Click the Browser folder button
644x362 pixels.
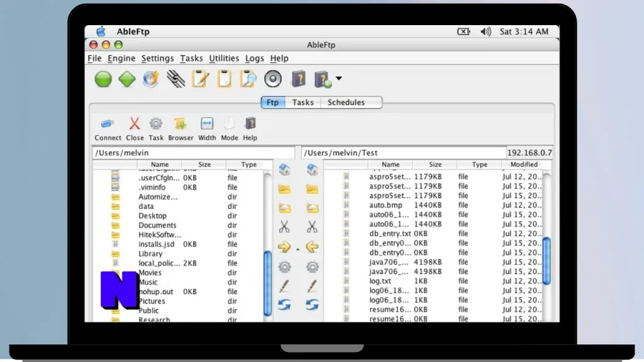[x=180, y=129]
